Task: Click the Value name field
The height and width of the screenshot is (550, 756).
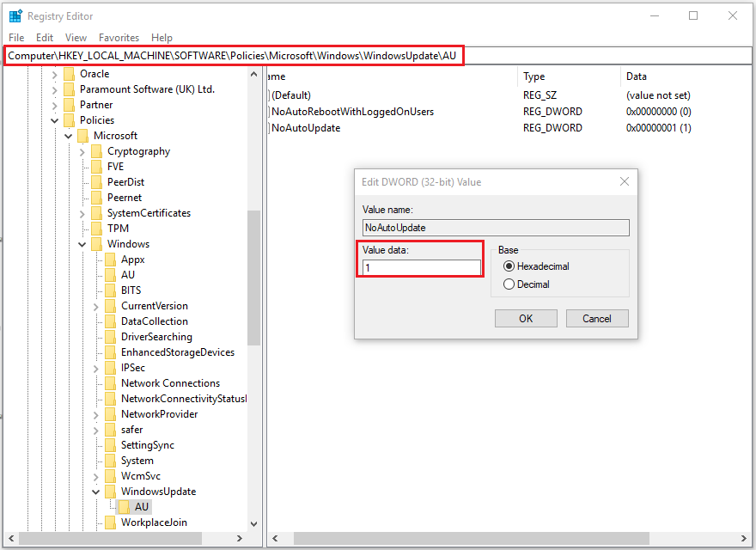Action: [496, 228]
